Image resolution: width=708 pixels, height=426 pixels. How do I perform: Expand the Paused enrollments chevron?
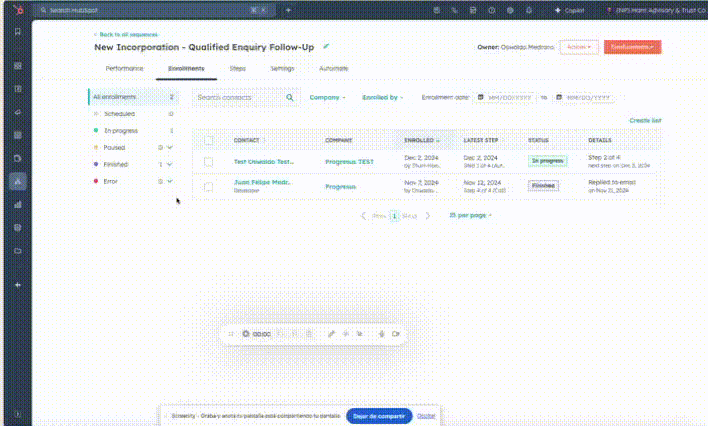click(170, 147)
